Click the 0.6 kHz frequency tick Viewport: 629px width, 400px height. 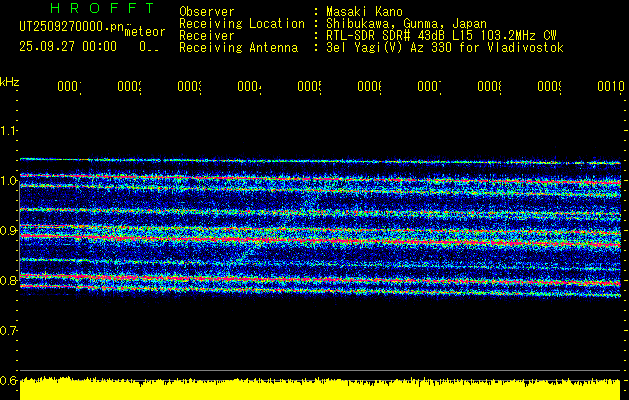[x=9, y=380]
